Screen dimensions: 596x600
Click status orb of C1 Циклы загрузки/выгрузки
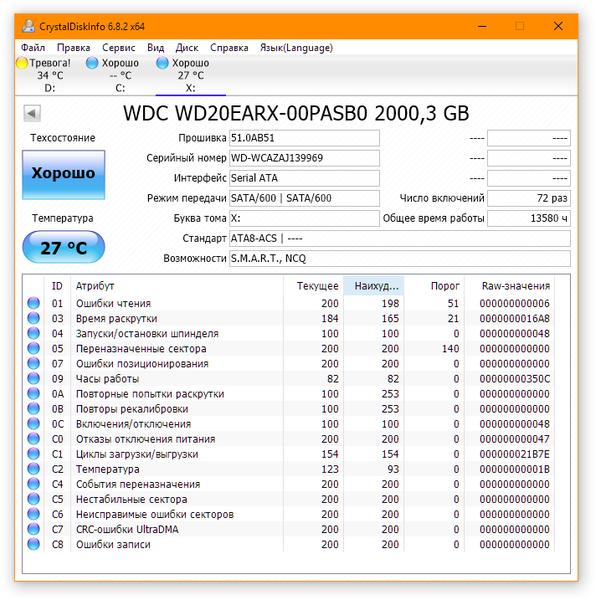34,454
